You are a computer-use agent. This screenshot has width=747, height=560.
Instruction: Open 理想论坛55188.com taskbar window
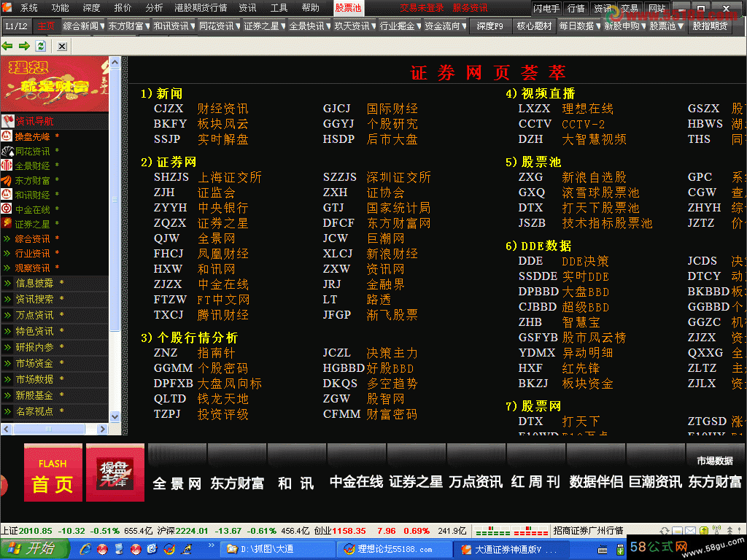(393, 550)
